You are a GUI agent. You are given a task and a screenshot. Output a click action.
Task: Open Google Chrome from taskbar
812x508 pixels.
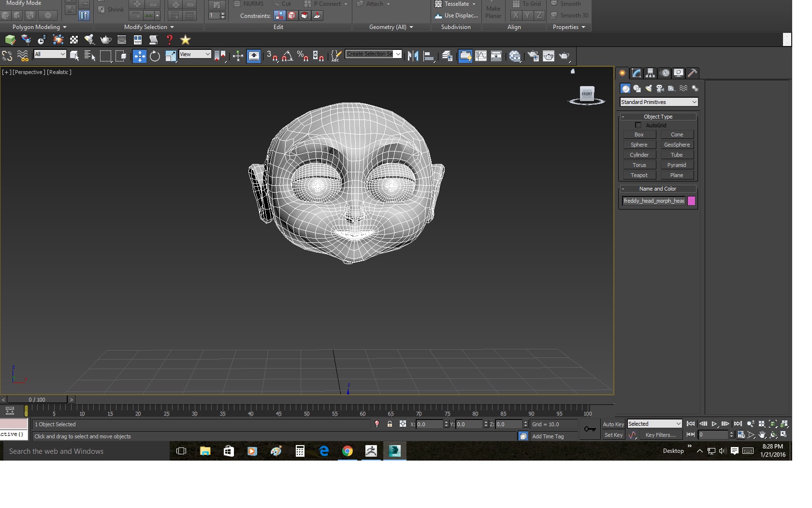pyautogui.click(x=348, y=451)
